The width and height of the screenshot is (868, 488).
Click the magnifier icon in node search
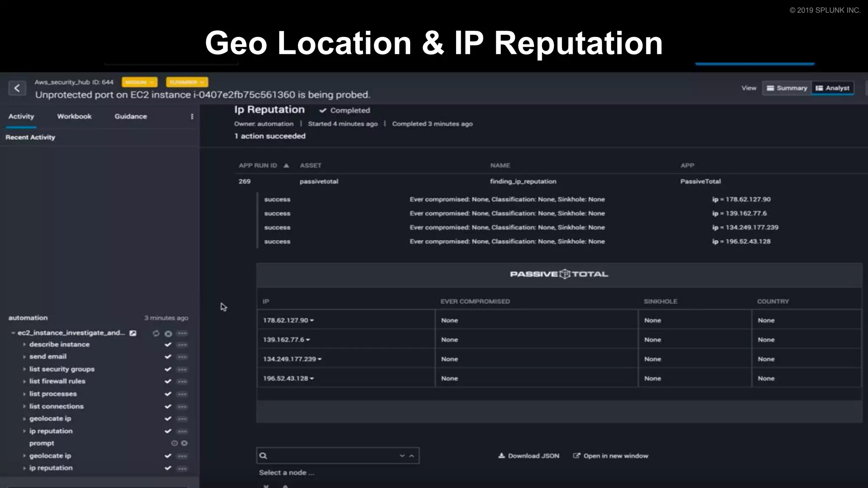[x=263, y=456]
